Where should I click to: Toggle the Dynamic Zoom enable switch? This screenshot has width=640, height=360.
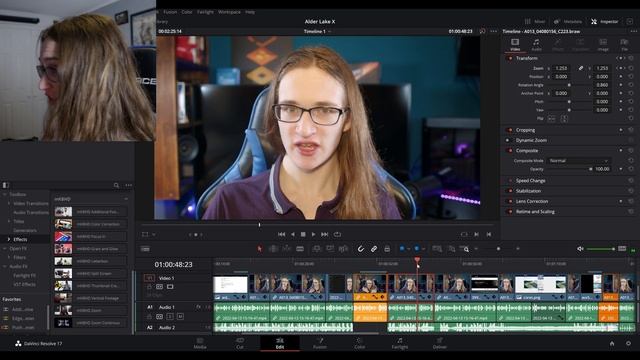click(x=510, y=140)
